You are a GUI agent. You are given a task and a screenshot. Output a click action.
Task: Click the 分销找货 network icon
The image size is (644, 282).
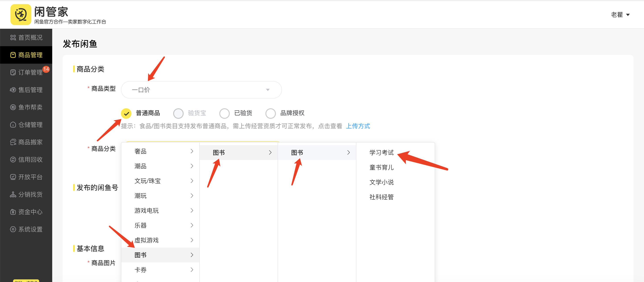pyautogui.click(x=13, y=194)
